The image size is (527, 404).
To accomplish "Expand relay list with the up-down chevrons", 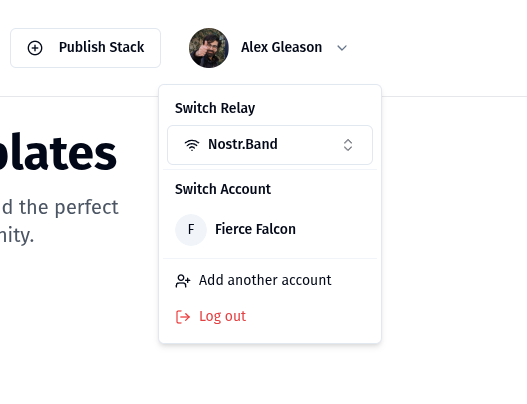I will [348, 145].
